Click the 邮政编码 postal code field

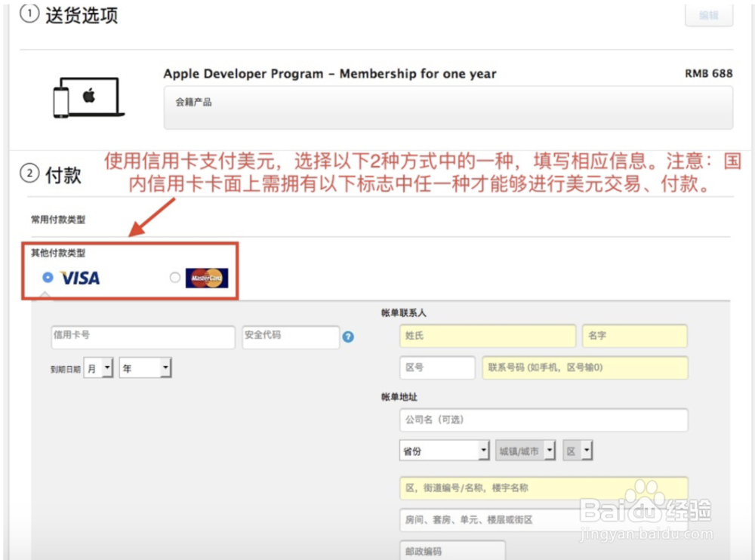452,550
